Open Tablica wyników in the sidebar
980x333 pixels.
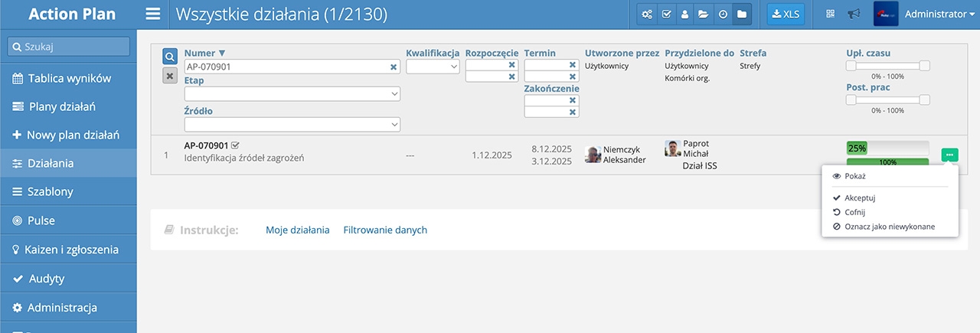pyautogui.click(x=69, y=78)
